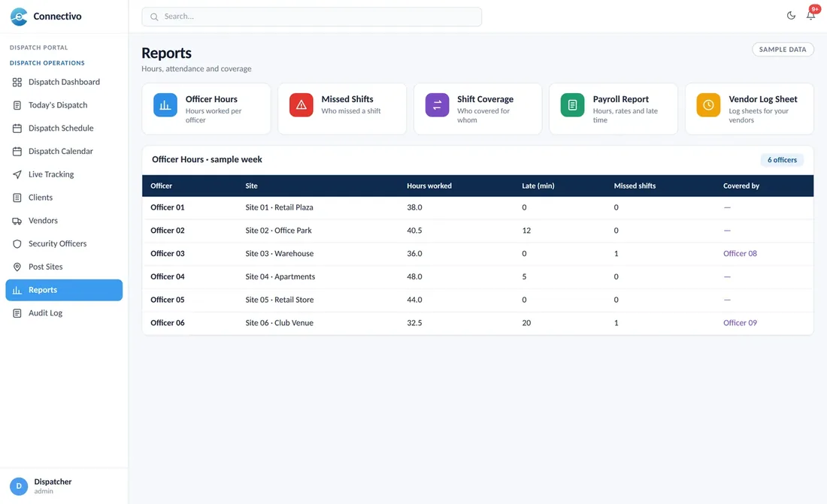
Task: Click the Reports bar chart icon
Action: click(x=17, y=290)
